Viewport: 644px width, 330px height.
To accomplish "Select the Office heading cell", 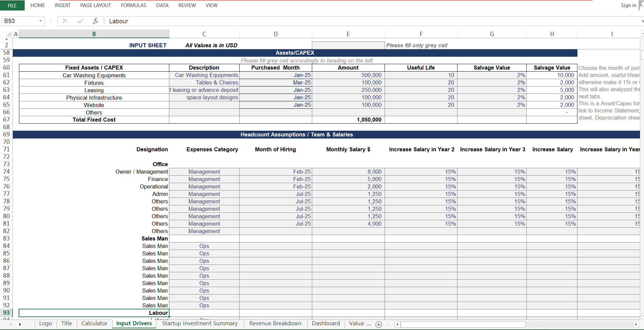I will point(94,164).
